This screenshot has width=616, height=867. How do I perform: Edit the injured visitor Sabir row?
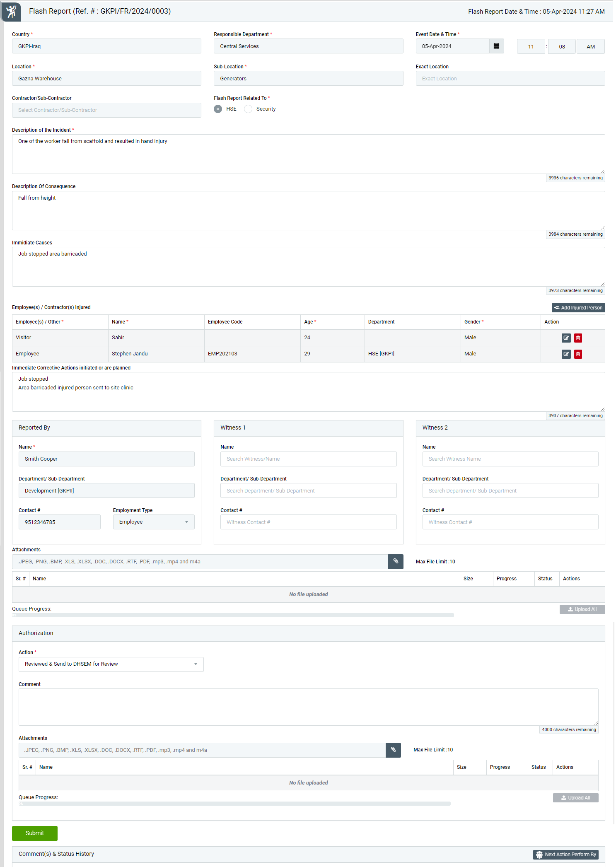(566, 338)
